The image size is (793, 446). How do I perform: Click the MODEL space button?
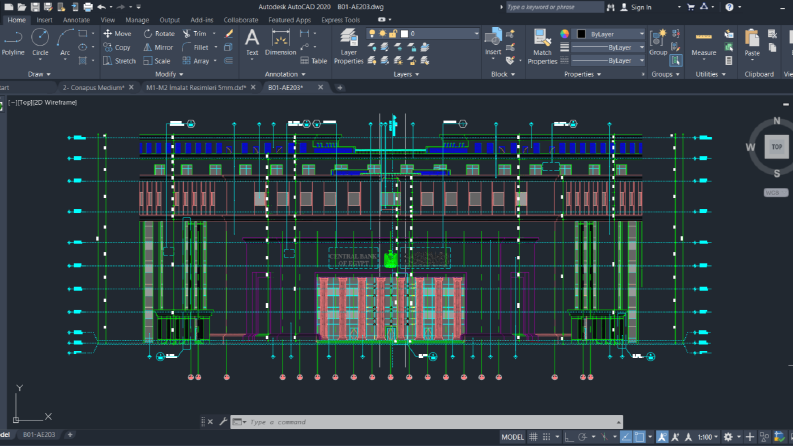(512, 437)
